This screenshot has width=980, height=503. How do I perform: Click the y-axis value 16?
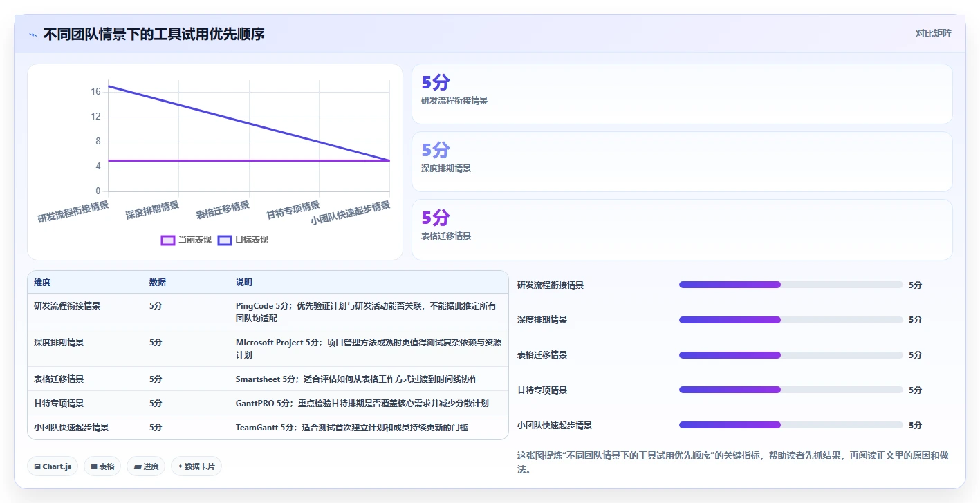pos(95,92)
